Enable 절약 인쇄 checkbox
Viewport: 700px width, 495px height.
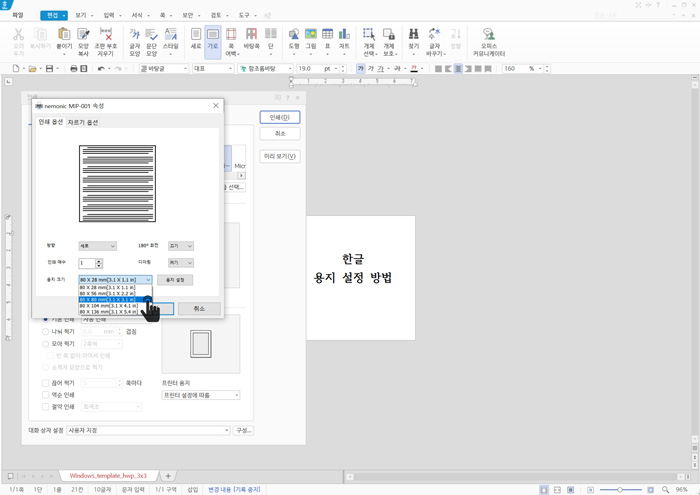pos(45,407)
